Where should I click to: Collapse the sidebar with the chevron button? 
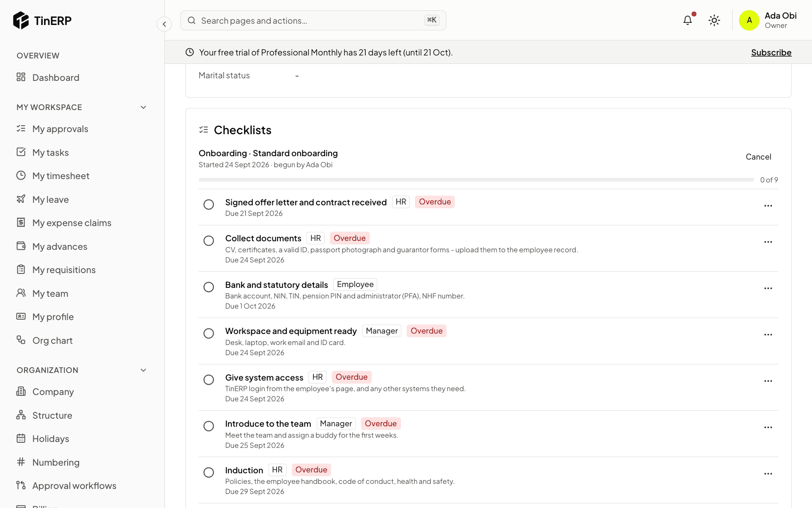pyautogui.click(x=164, y=24)
